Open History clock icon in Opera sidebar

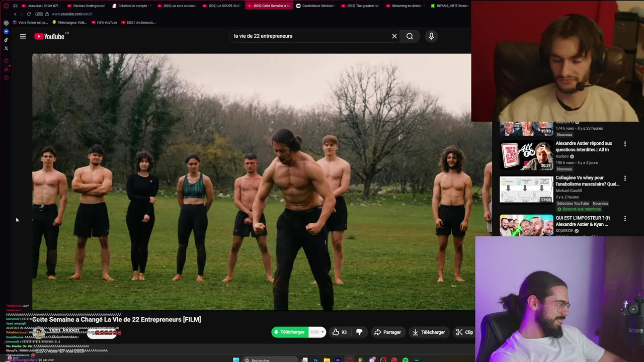[6, 61]
